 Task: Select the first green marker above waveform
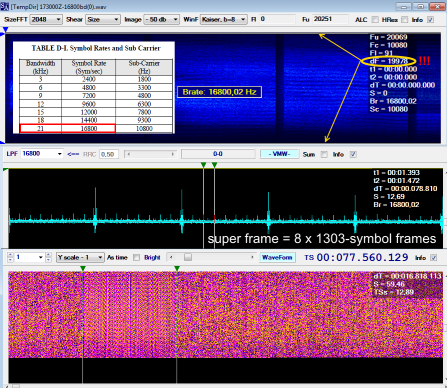[203, 165]
